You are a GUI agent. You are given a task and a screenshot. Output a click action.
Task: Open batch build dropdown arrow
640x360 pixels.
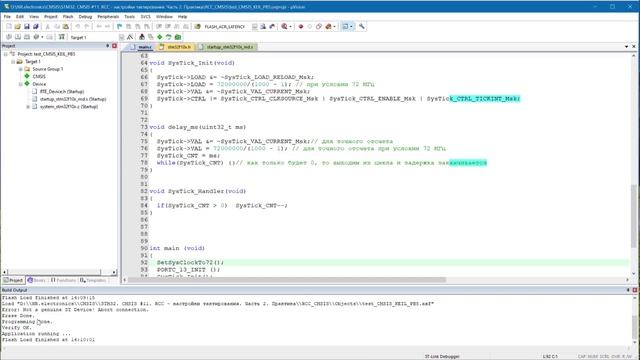tap(42, 37)
